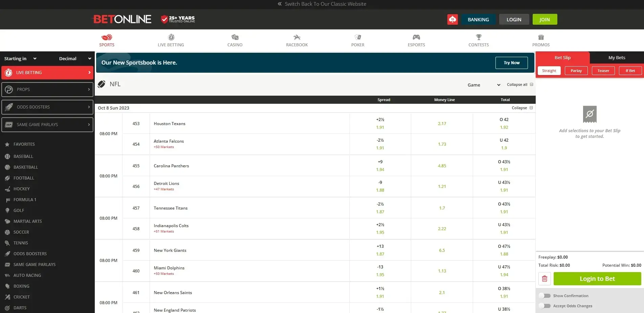
Task: Click the Login to Bet button
Action: click(597, 279)
